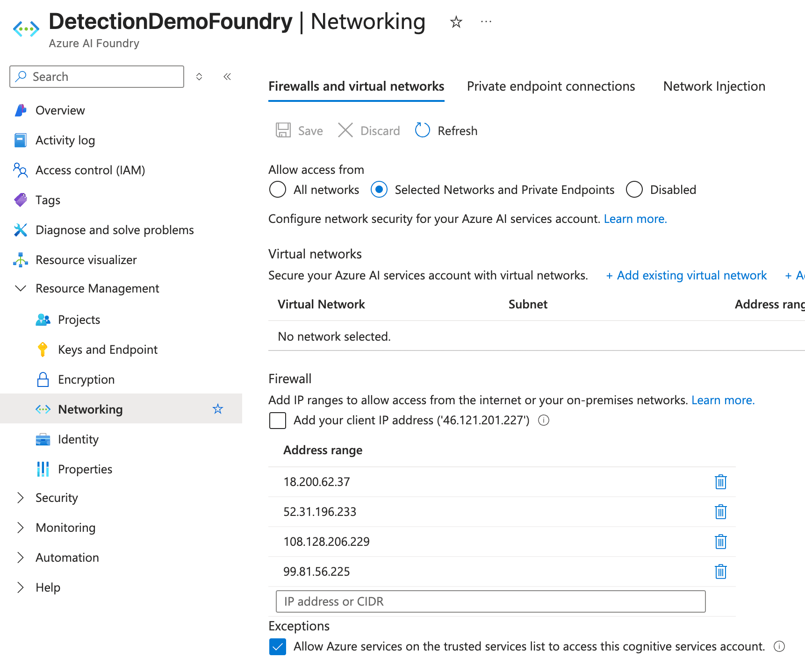Open Projects menu item
Image resolution: width=805 pixels, height=672 pixels.
click(79, 320)
